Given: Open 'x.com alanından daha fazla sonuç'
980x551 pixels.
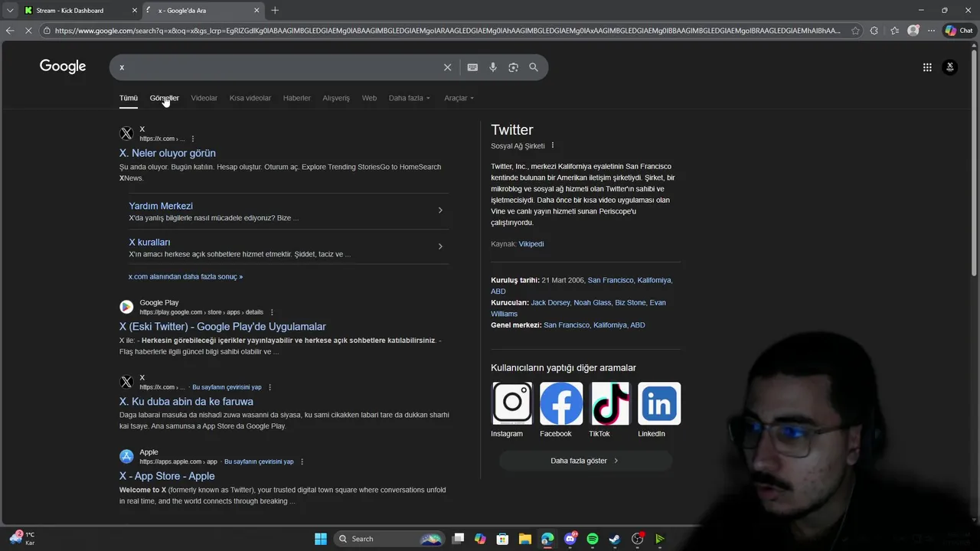Looking at the screenshot, I should pyautogui.click(x=185, y=276).
